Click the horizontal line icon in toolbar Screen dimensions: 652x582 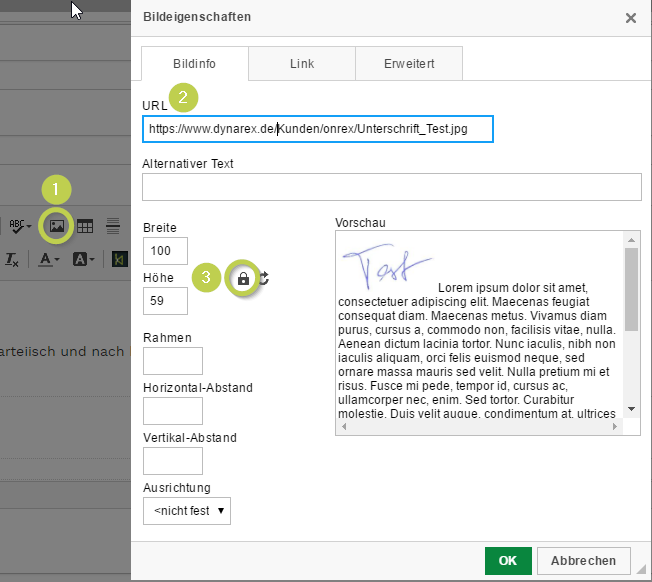pos(114,226)
